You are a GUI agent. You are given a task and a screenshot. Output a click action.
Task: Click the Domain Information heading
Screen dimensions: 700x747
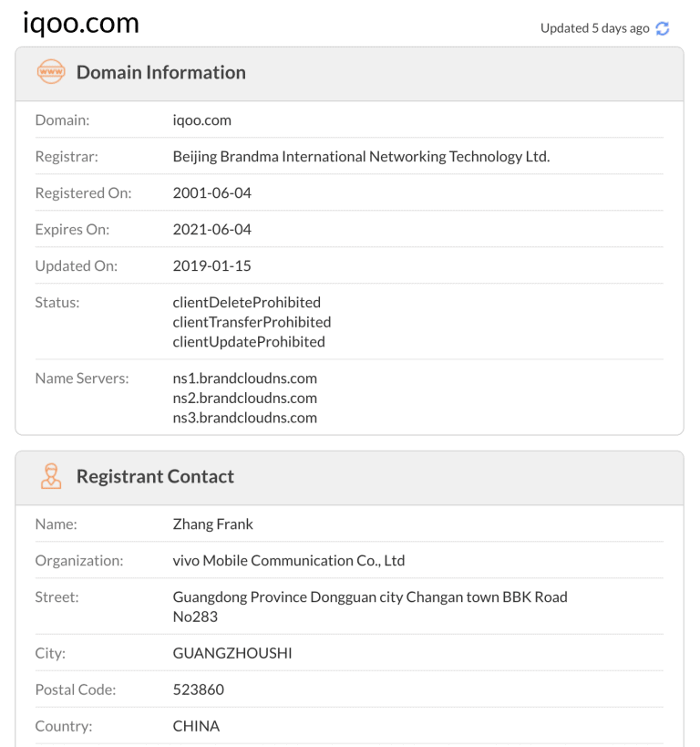(x=161, y=72)
